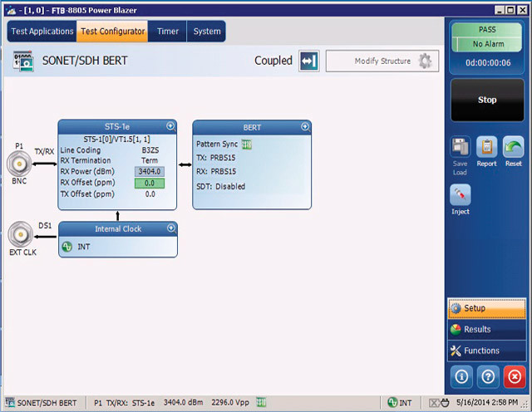Open Save Load floppy icon

(460, 147)
